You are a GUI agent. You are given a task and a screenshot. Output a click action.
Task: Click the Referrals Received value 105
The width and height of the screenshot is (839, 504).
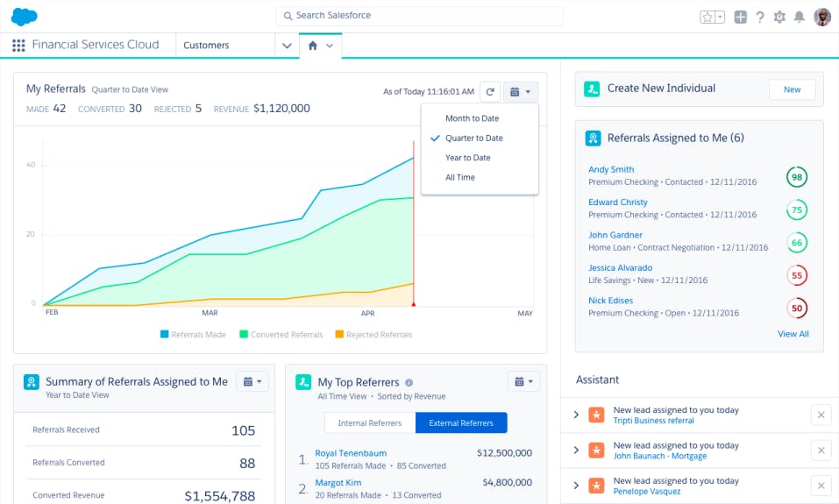tap(243, 430)
